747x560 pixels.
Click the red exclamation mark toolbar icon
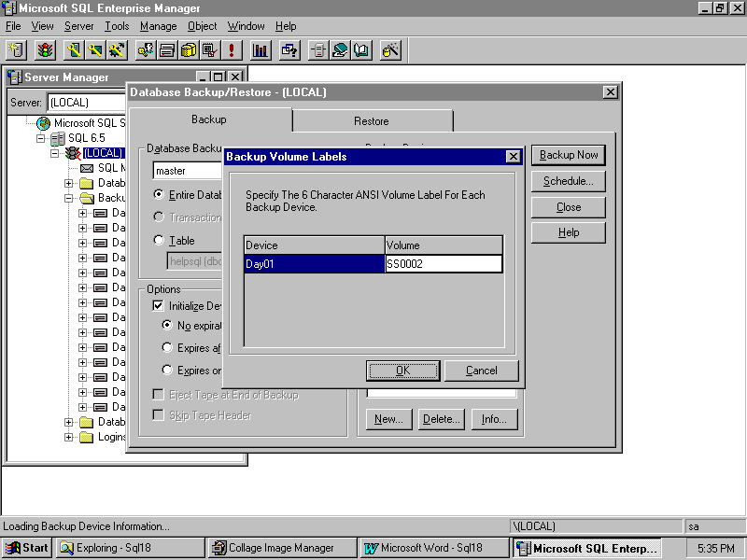232,50
